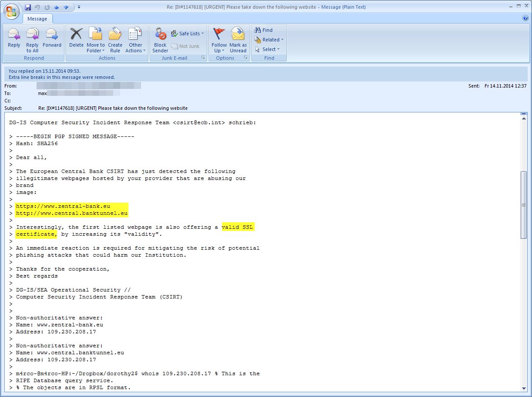Click the message body vertical scrollbar
The width and height of the screenshot is (532, 397).
click(523, 205)
